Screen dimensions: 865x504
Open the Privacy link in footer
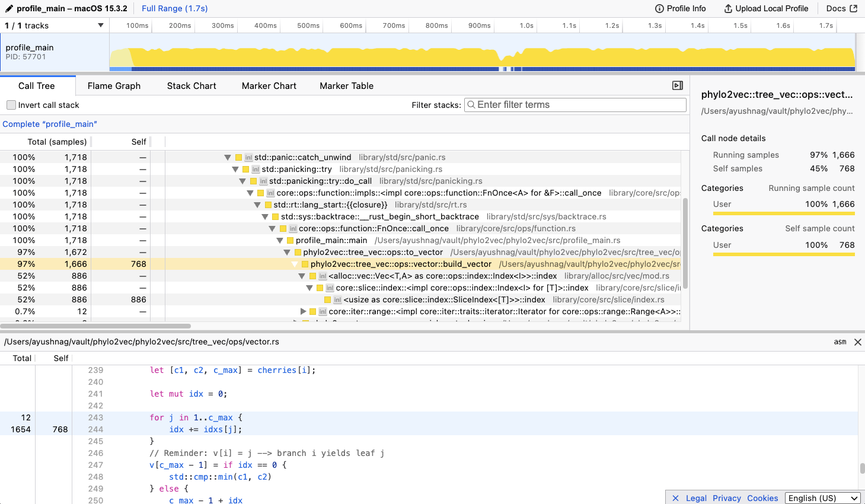727,498
